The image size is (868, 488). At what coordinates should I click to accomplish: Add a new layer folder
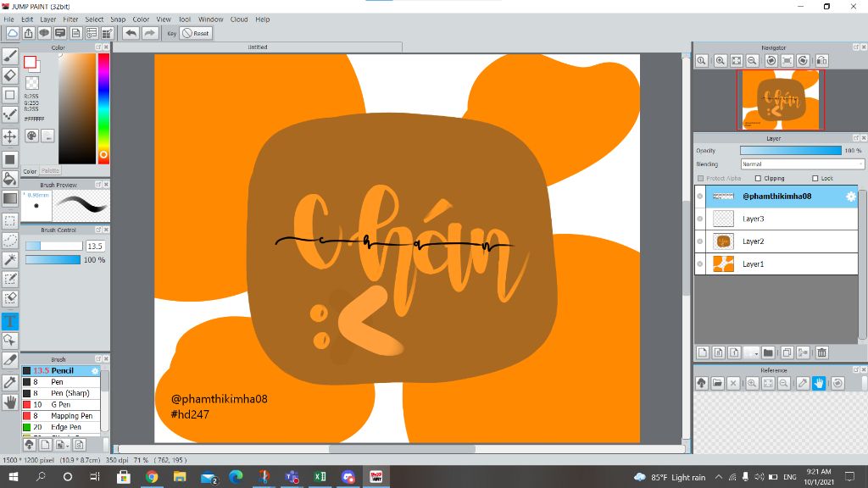[768, 352]
